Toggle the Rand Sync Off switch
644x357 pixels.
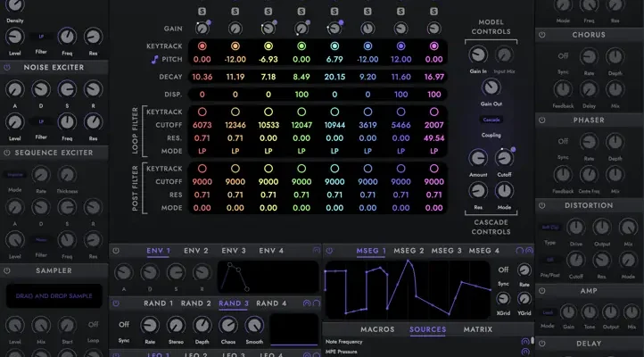click(x=124, y=324)
